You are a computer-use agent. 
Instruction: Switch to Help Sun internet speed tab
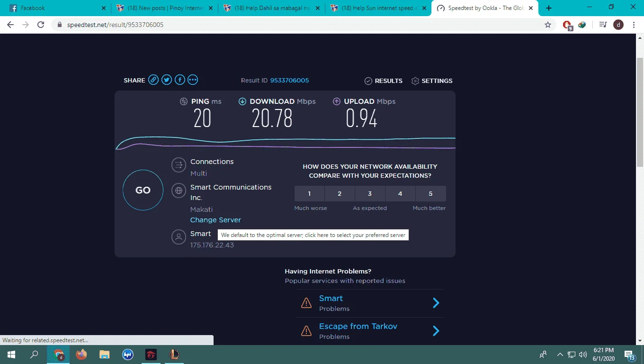click(379, 8)
